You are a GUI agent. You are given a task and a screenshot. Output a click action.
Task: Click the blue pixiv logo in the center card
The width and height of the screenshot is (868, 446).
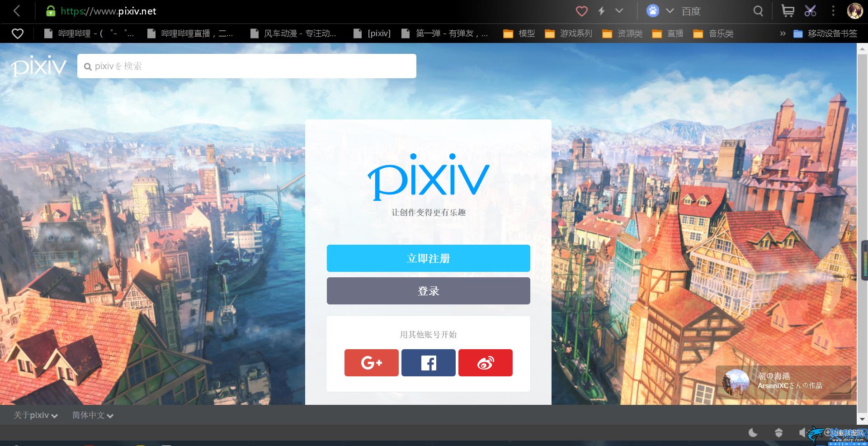(x=429, y=177)
